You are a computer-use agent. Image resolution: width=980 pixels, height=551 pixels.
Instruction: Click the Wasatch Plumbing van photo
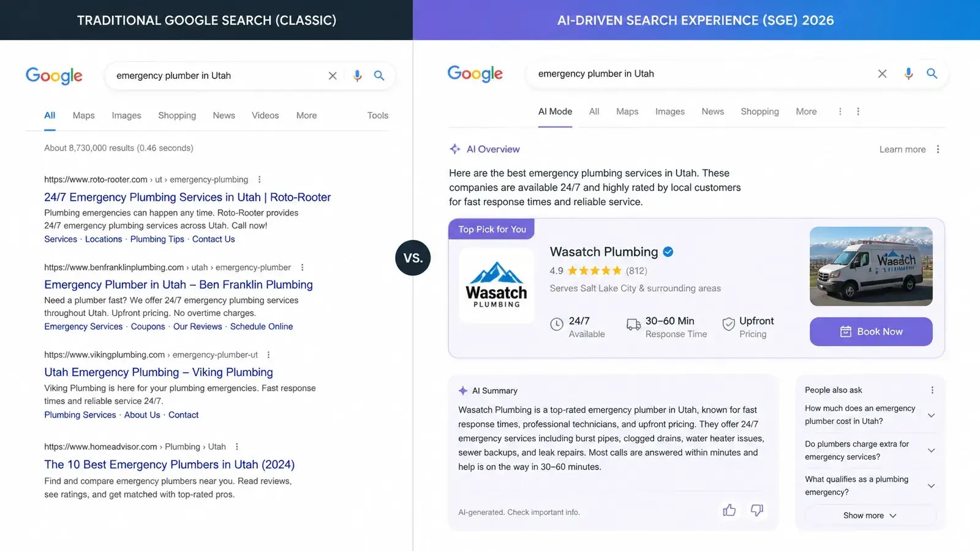[x=871, y=266]
